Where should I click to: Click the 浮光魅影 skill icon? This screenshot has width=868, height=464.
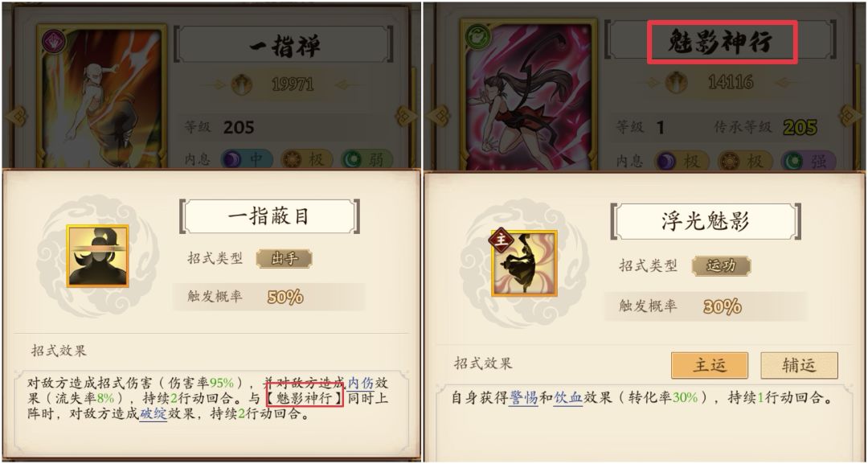point(525,262)
